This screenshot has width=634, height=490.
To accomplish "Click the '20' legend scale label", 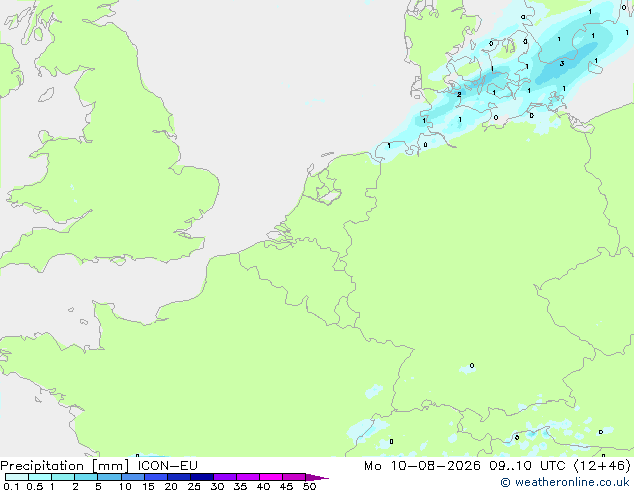I will click(x=171, y=486).
